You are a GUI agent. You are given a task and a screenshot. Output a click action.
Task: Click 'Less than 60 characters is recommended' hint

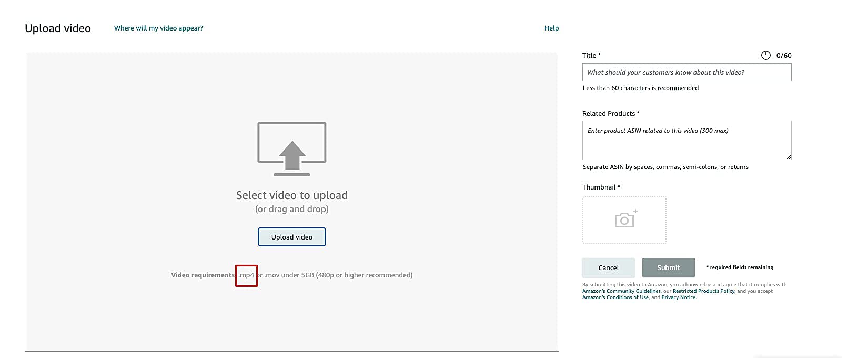tap(641, 88)
